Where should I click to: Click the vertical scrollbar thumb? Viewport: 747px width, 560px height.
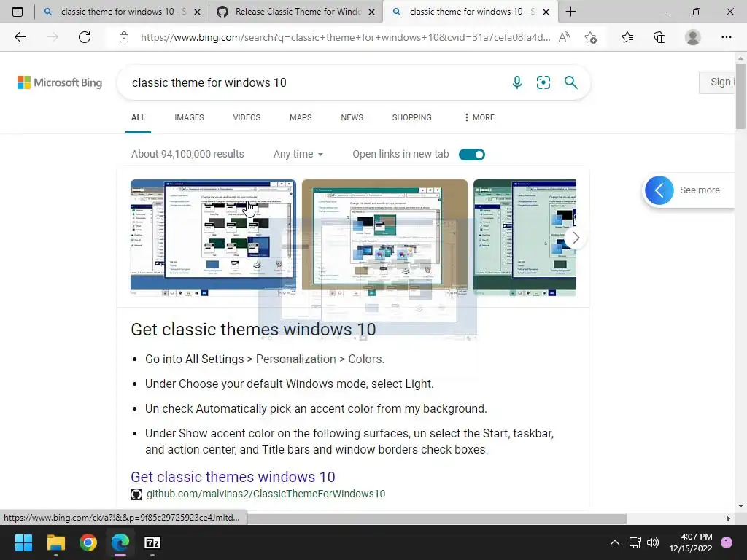[x=740, y=96]
